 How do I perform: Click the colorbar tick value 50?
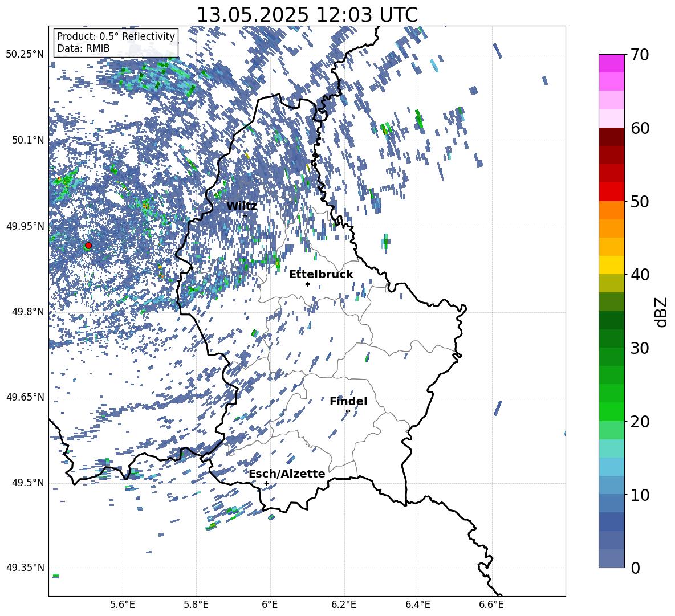[639, 201]
